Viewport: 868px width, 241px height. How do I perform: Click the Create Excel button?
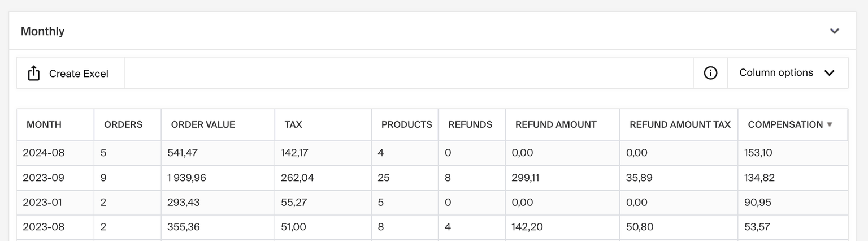pos(70,73)
